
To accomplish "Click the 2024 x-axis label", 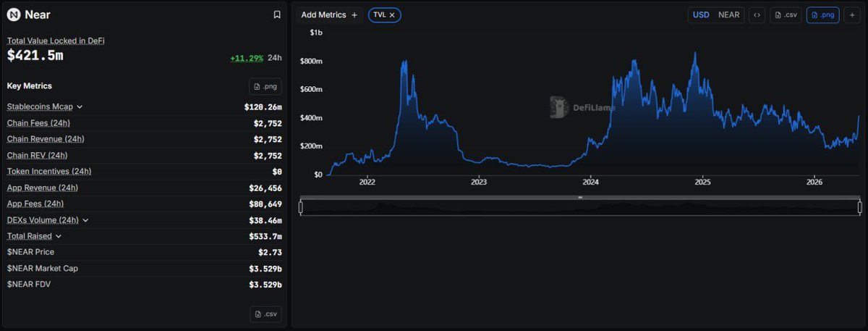I will click(x=590, y=182).
